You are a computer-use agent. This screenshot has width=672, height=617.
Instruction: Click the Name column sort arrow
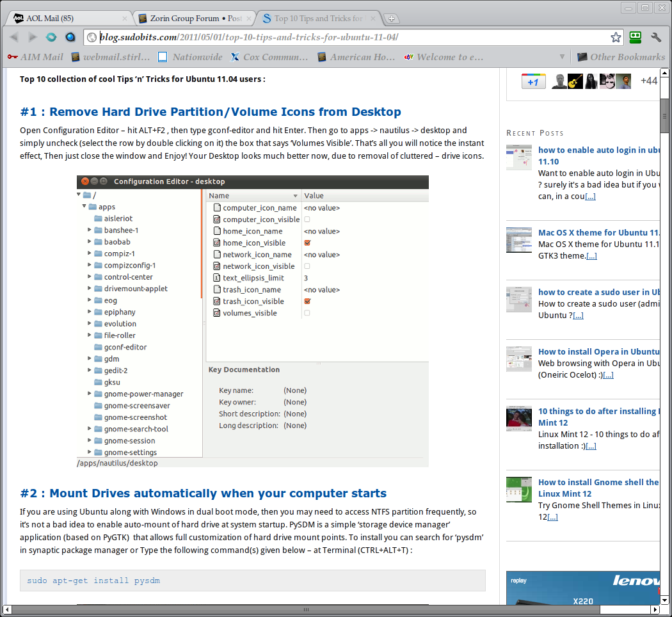295,196
